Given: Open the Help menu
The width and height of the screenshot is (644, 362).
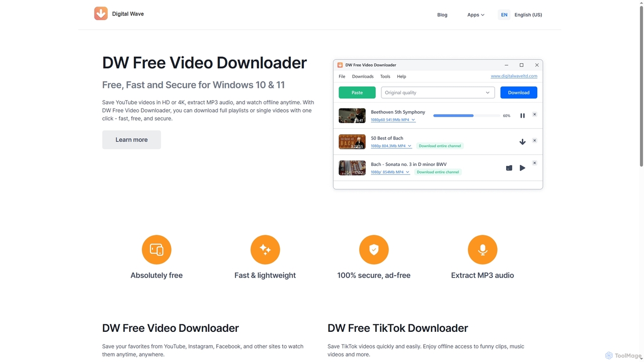Looking at the screenshot, I should [x=401, y=76].
